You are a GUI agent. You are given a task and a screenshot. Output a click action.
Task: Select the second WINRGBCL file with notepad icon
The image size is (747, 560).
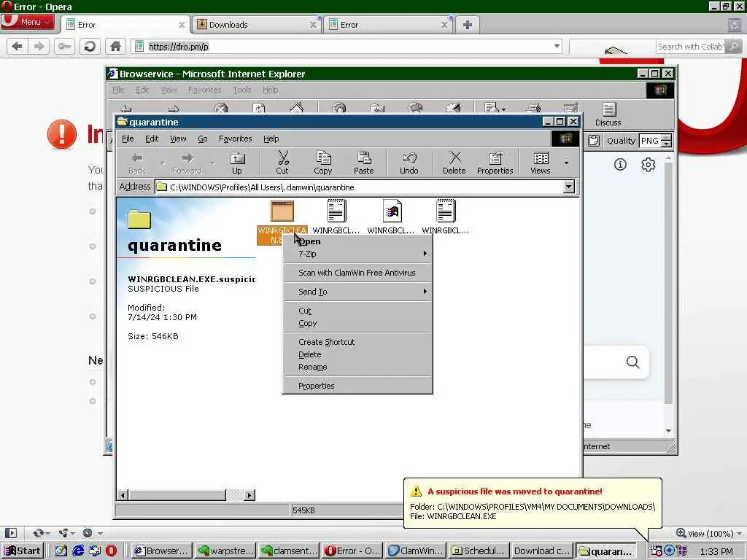click(x=336, y=217)
